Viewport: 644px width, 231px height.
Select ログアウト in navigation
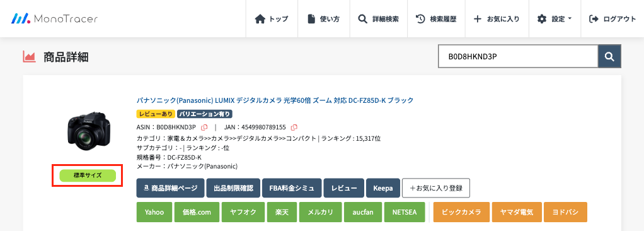tap(612, 19)
